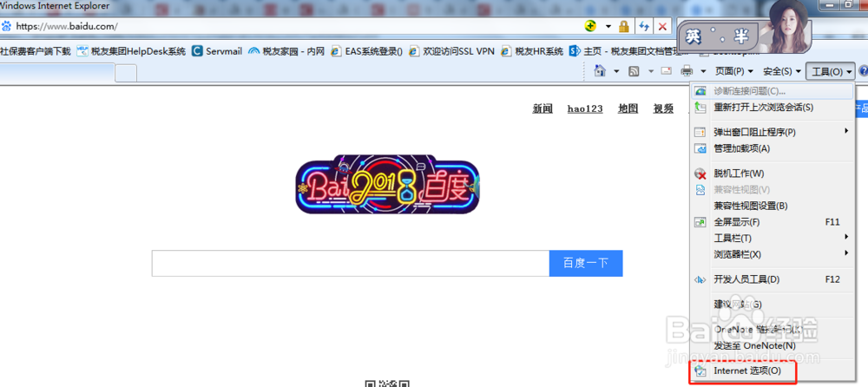Click the security lock icon in address bar

click(x=624, y=26)
